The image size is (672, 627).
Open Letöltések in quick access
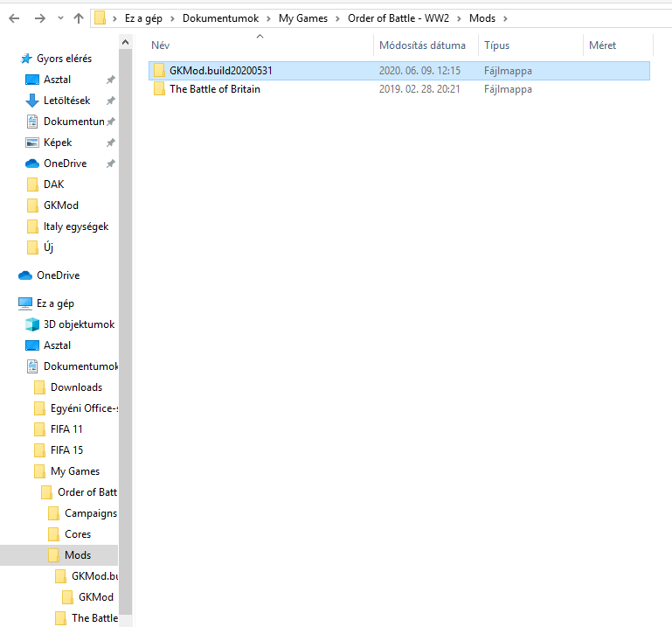[x=66, y=101]
